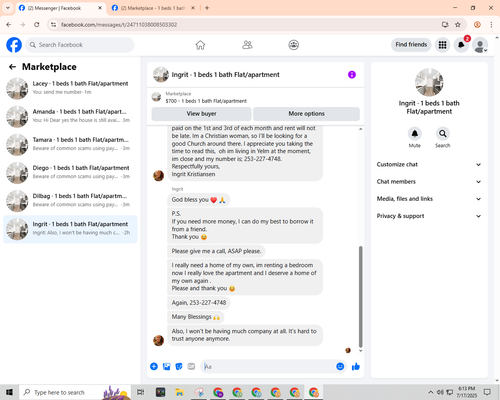Click the View buyer button
Image resolution: width=500 pixels, height=400 pixels.
201,114
